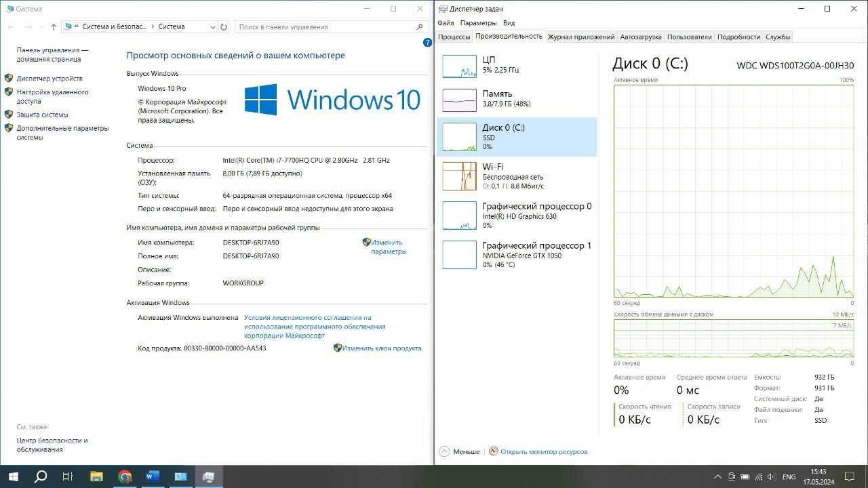Open Task View on taskbar
Image resolution: width=868 pixels, height=488 pixels.
pos(68,476)
